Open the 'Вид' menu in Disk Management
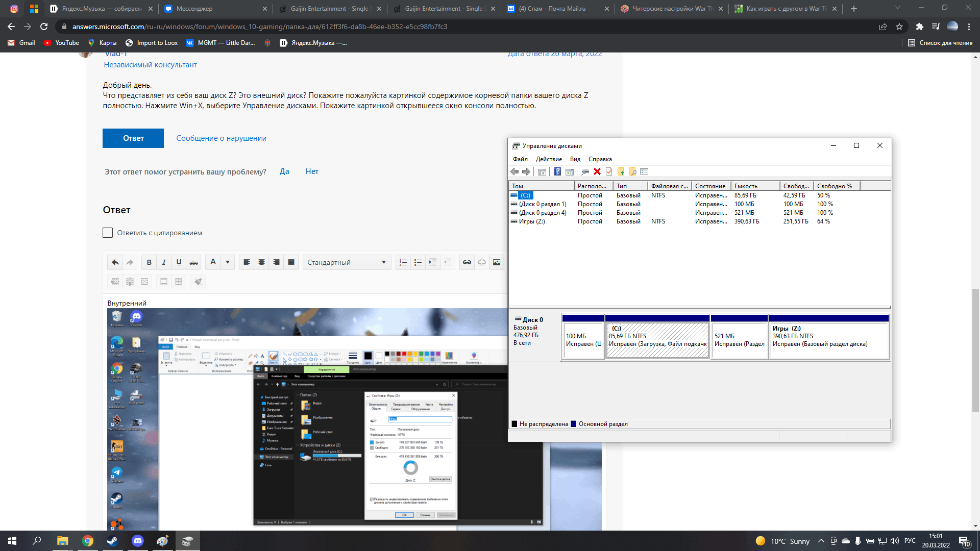Image resolution: width=980 pixels, height=551 pixels. point(575,159)
